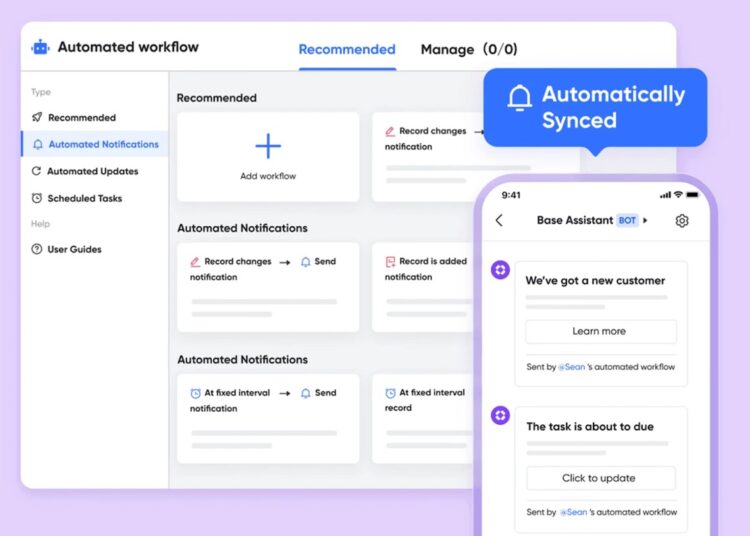The height and width of the screenshot is (536, 750).
Task: Click the bell icon in Automatically Synced bubble
Action: [x=519, y=98]
